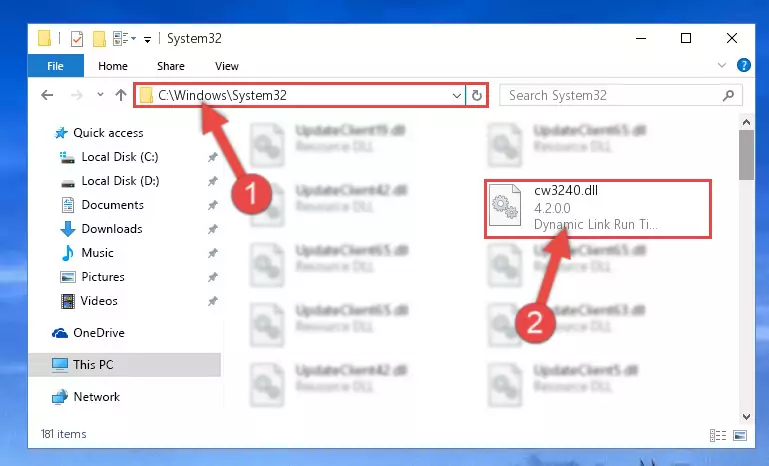
Task: Open Local Disk (D:) in sidebar
Action: (x=109, y=181)
